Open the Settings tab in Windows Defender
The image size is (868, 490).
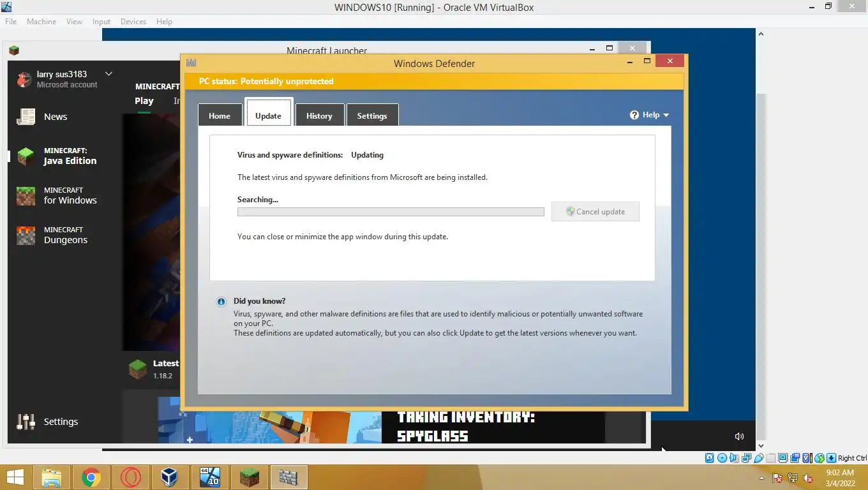click(x=372, y=115)
